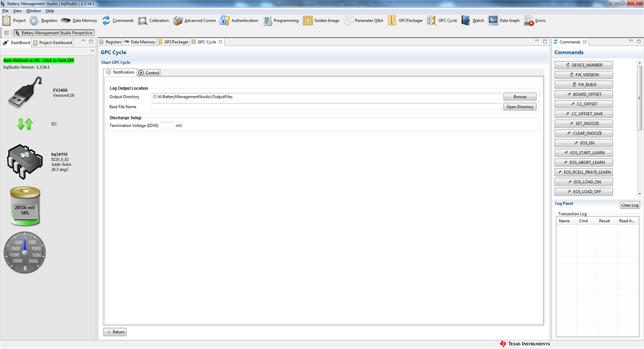Screen dimensions: 644x349
Task: Click the Open Directory button
Action: (x=520, y=106)
